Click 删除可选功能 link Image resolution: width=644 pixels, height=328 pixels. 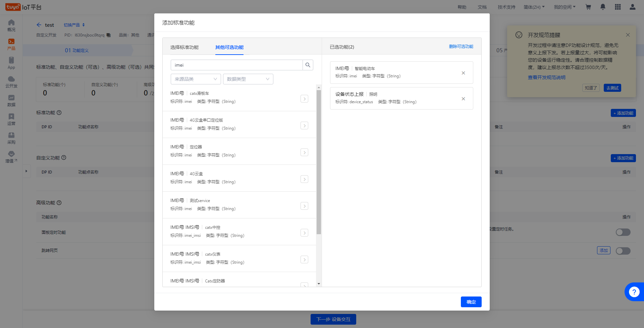coord(461,47)
